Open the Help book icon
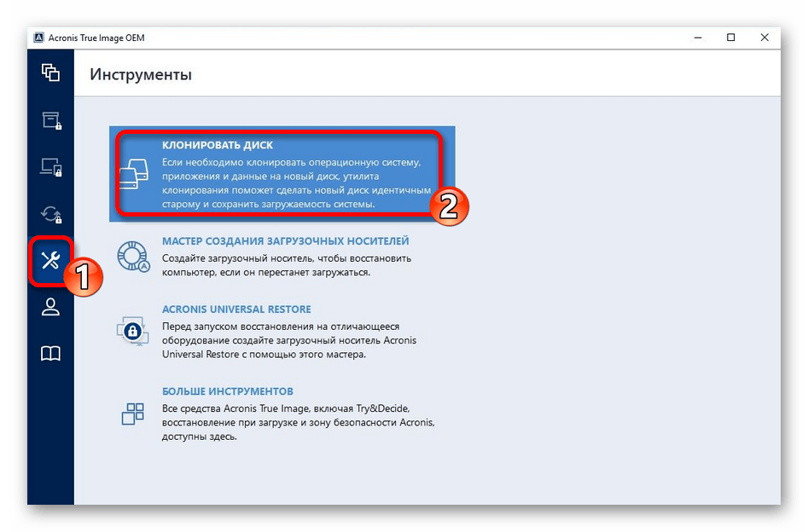The image size is (808, 532). click(50, 353)
